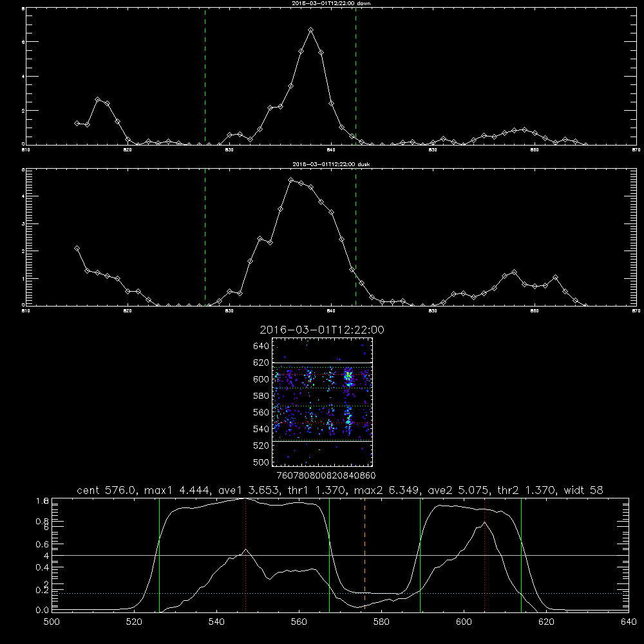
Task: Click the rightmost solid green line in the bottom plot
Action: click(521, 555)
